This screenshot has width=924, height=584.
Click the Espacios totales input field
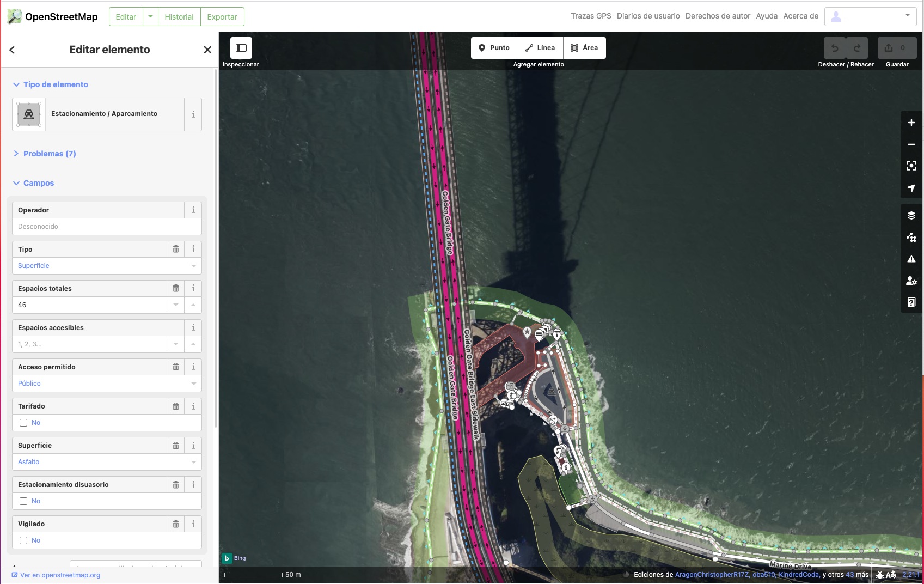click(89, 305)
